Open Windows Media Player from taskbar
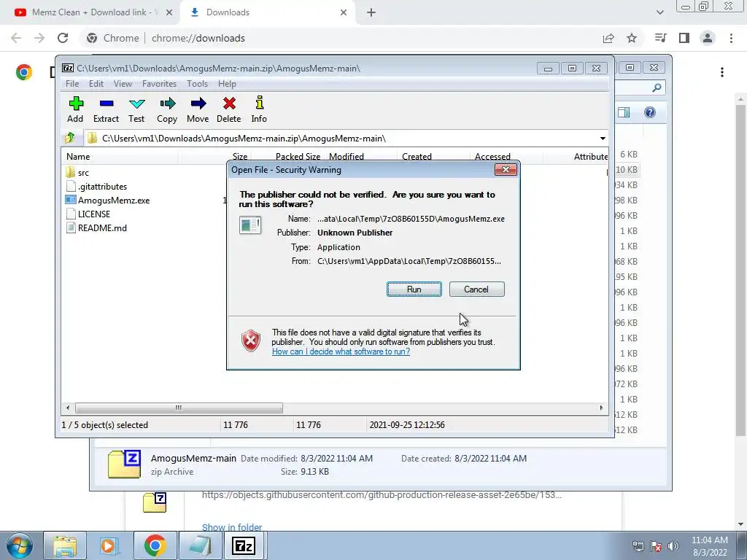 [x=109, y=546]
